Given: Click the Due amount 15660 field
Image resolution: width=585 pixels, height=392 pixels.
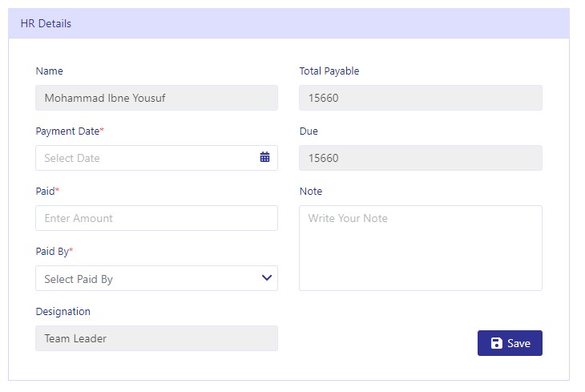Looking at the screenshot, I should 421,158.
